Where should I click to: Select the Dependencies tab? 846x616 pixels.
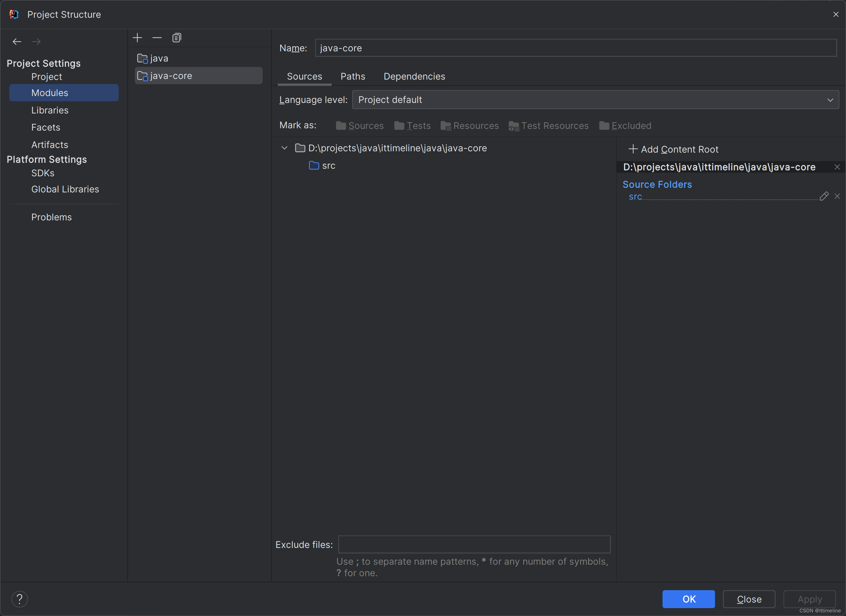[415, 76]
